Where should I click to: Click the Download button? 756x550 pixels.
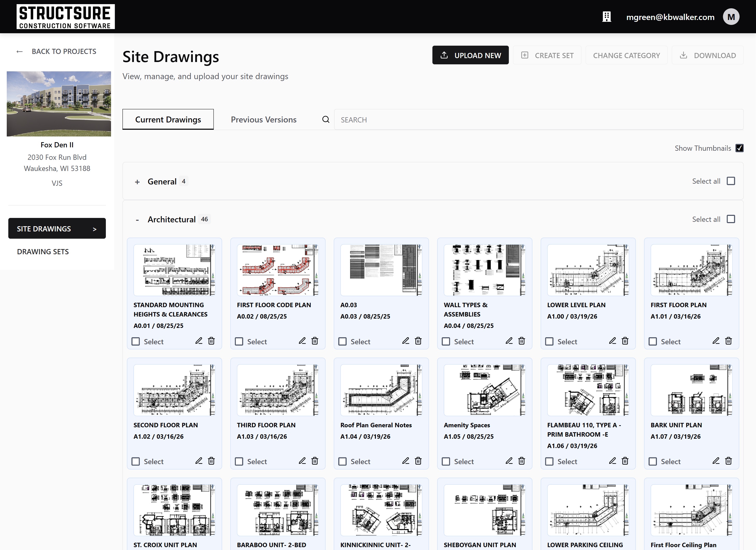[x=707, y=55]
